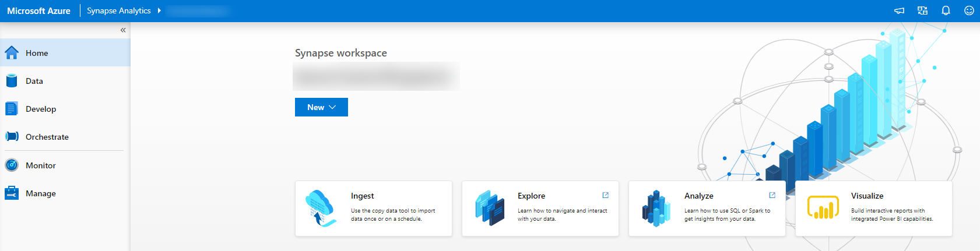The width and height of the screenshot is (980, 251).
Task: Open announcements megaphone icon
Action: point(900,10)
